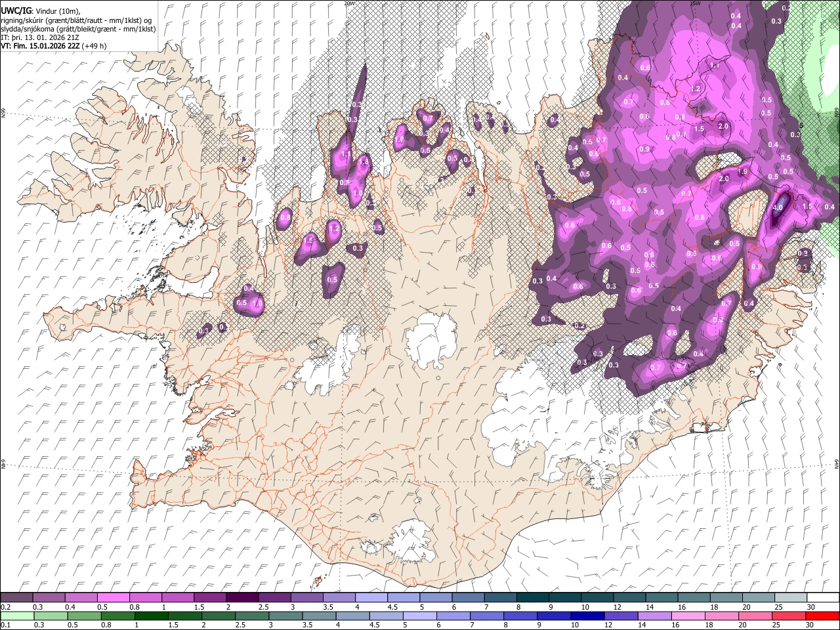Image resolution: width=840 pixels, height=630 pixels.
Task: Click the upper legend swatch between 0.2 and 0.3
Action: click(17, 597)
